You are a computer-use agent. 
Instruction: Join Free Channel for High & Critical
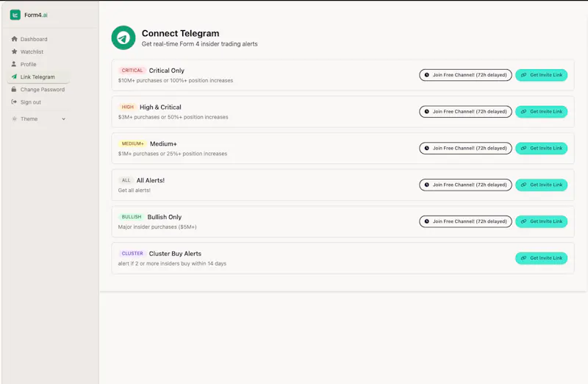[465, 112]
